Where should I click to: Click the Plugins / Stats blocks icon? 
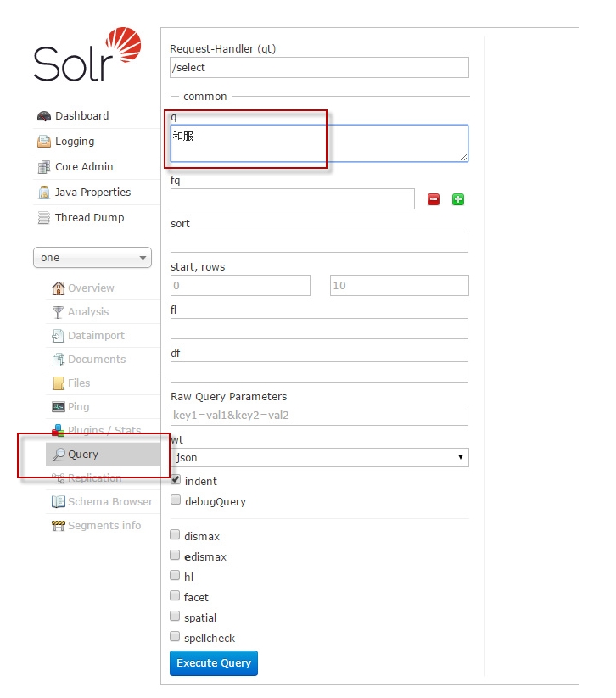point(59,431)
